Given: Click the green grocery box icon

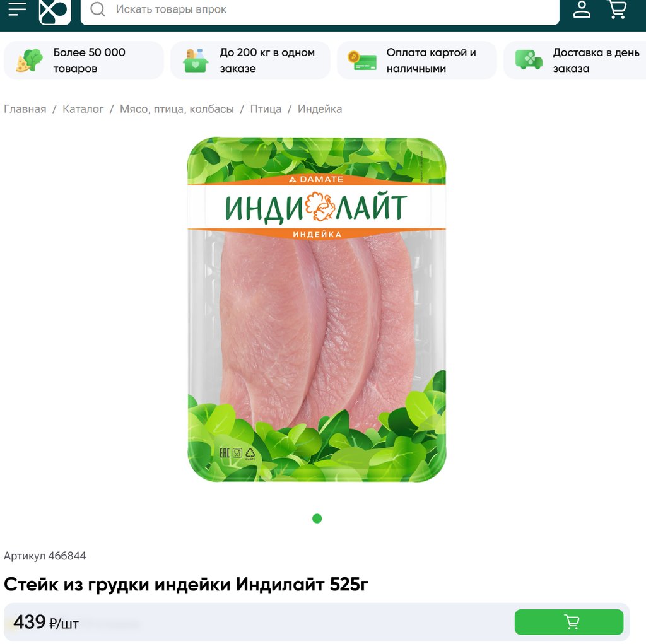Looking at the screenshot, I should pyautogui.click(x=196, y=61).
